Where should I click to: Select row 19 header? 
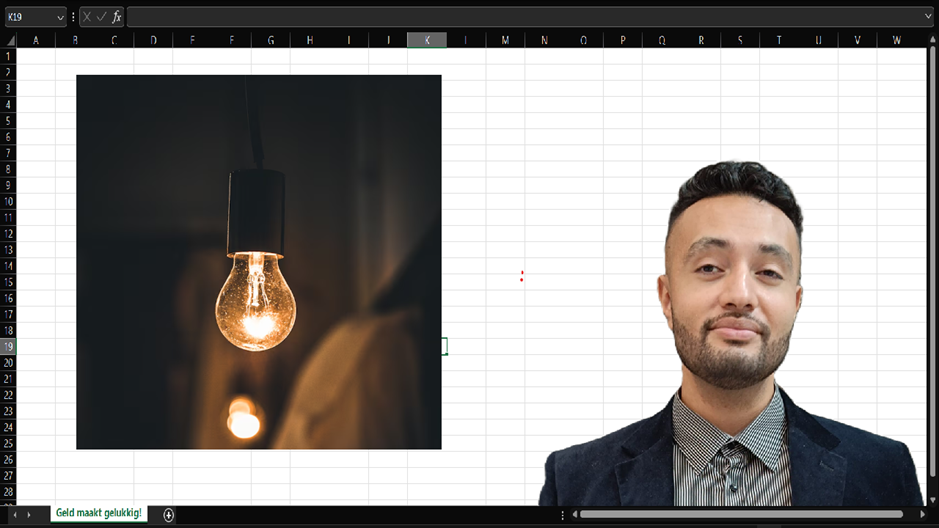click(9, 346)
